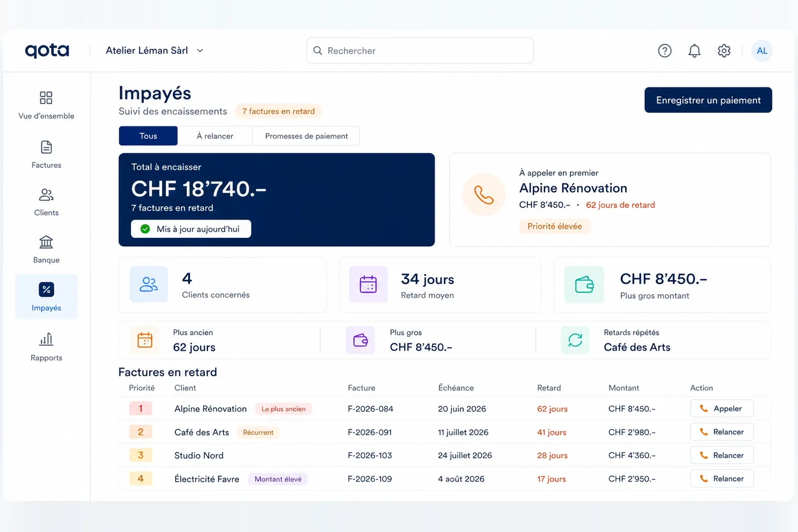Image resolution: width=798 pixels, height=532 pixels.
Task: Click the 11 juillet 2026 due date
Action: pos(463,432)
